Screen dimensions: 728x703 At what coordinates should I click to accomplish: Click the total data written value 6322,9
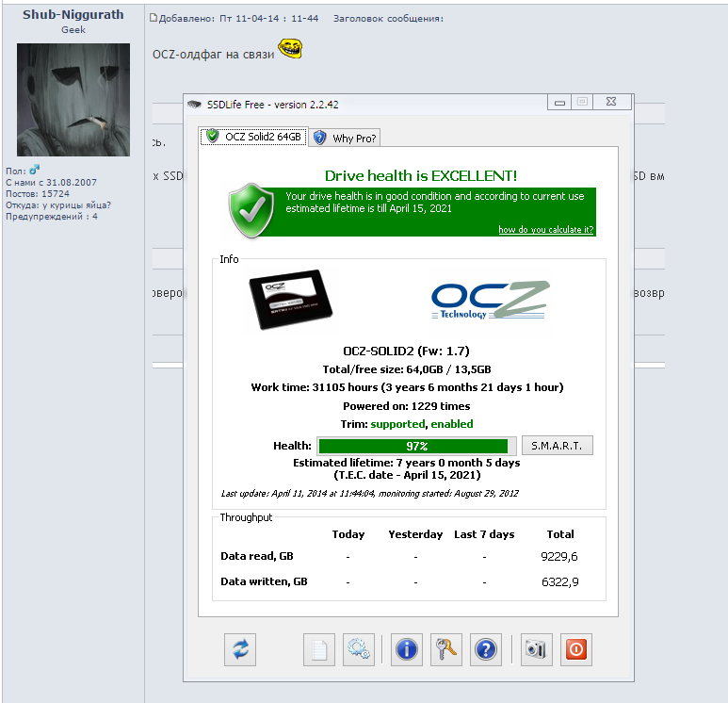pyautogui.click(x=560, y=582)
